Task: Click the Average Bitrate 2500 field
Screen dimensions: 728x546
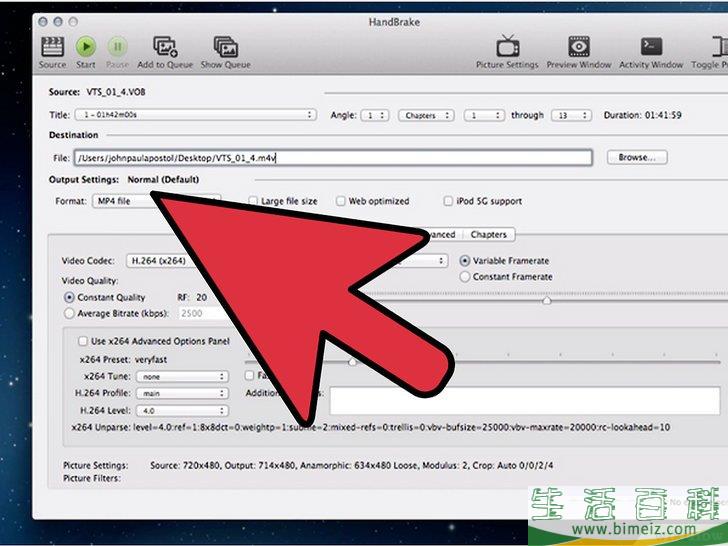Action: pyautogui.click(x=201, y=313)
